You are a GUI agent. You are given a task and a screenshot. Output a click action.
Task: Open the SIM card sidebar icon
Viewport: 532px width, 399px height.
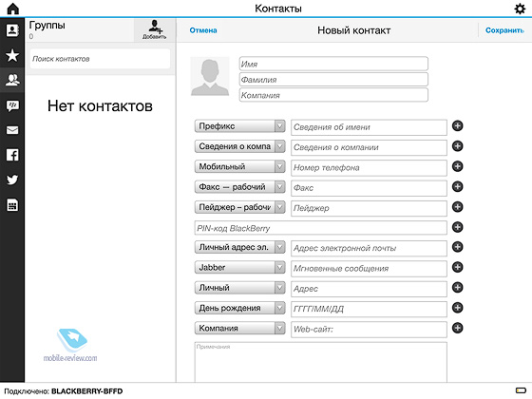tap(12, 205)
